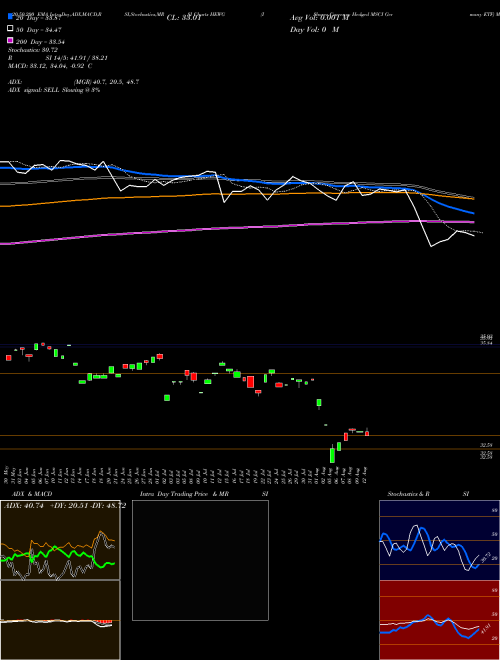The height and width of the screenshot is (660, 500).
Task: Open the red RSI chart panel
Action: [439, 620]
